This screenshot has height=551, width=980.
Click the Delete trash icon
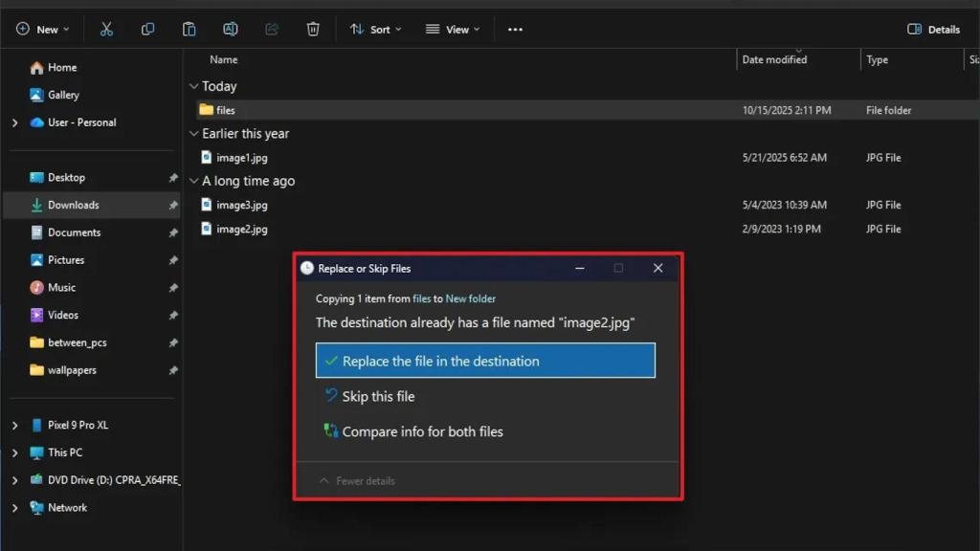point(312,29)
